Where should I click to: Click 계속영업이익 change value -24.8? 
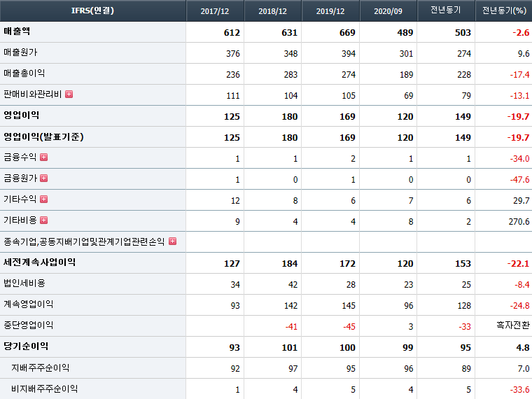[519, 306]
